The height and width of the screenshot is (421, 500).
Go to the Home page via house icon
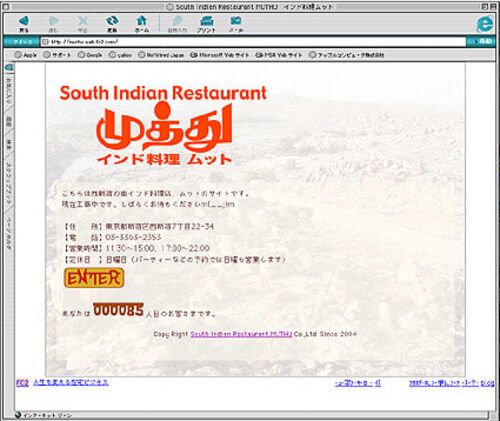pyautogui.click(x=142, y=24)
